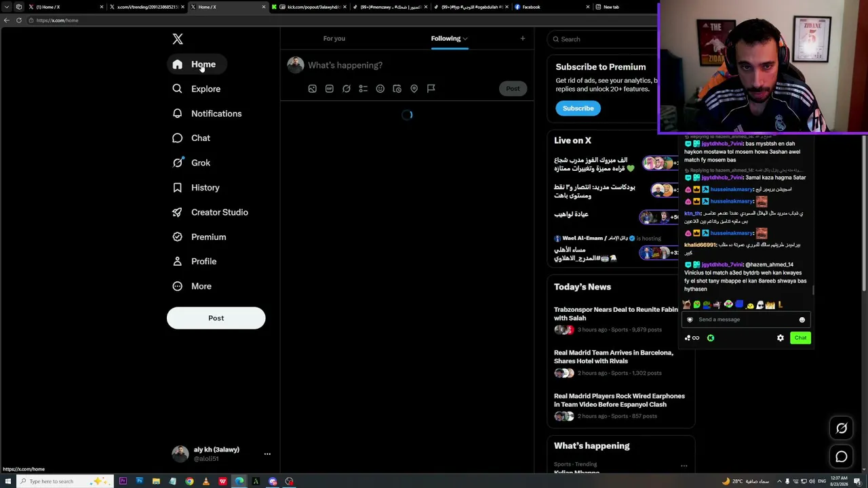Switch to the Facebook browser tab
The height and width of the screenshot is (488, 868).
pos(551,7)
